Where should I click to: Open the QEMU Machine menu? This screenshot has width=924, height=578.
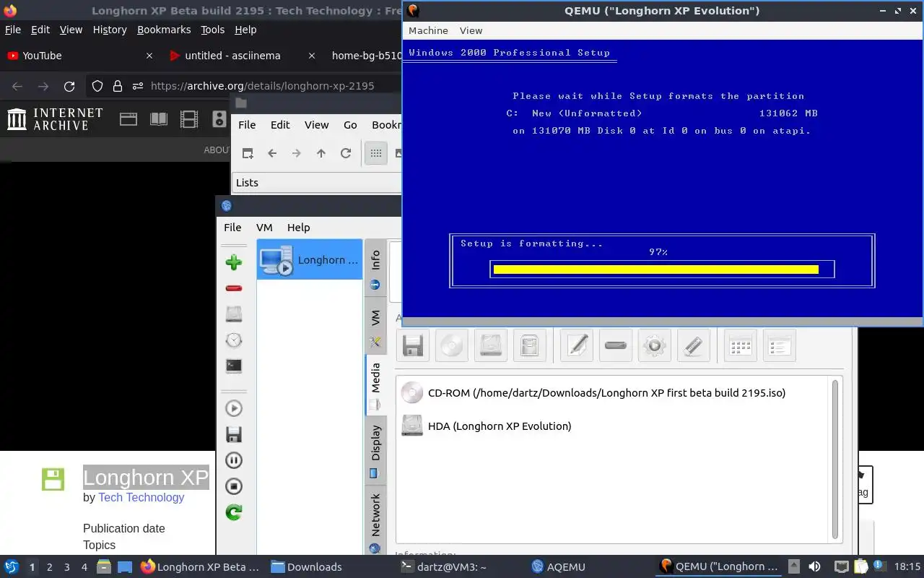428,30
